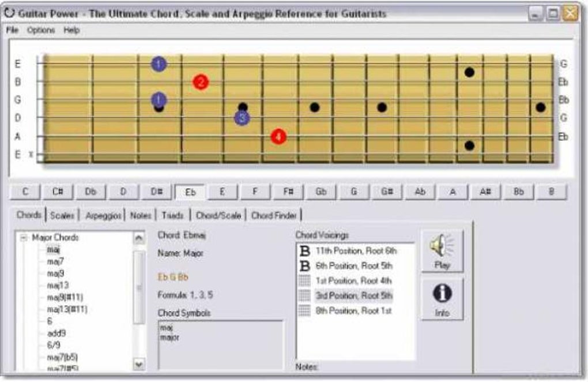This screenshot has width=588, height=382.
Task: Click the chord list scrollbar thumb
Action: pyautogui.click(x=139, y=287)
